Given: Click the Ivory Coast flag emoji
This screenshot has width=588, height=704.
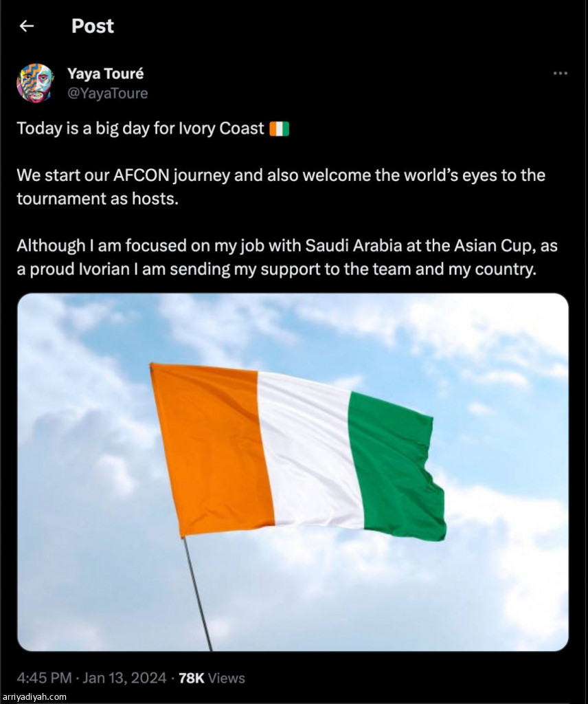Looking at the screenshot, I should 280,129.
